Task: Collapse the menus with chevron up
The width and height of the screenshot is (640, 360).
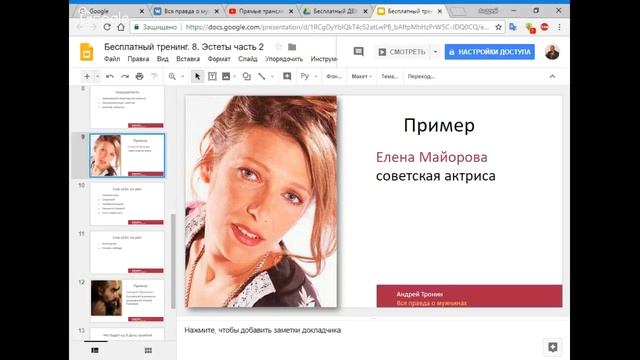Action: click(552, 76)
